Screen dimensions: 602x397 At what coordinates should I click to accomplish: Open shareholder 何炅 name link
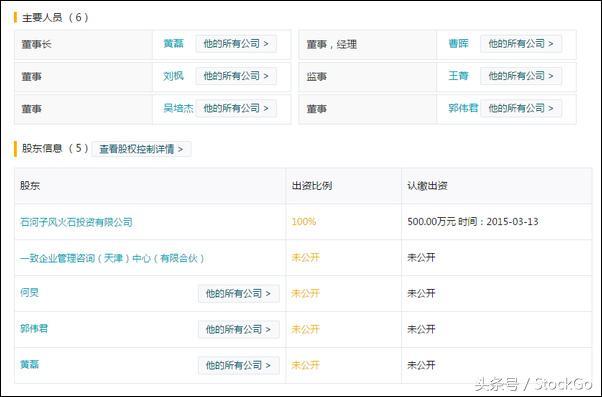point(30,293)
